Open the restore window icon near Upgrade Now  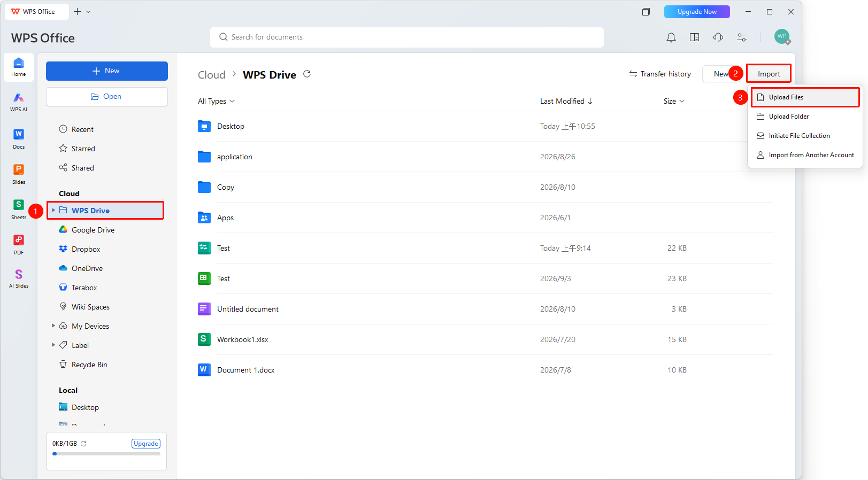646,12
